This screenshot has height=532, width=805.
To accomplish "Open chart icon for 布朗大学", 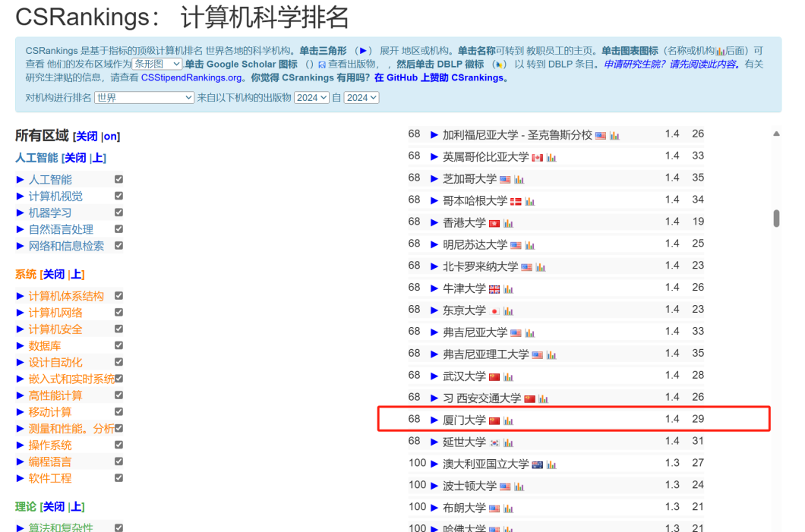I will tap(508, 509).
